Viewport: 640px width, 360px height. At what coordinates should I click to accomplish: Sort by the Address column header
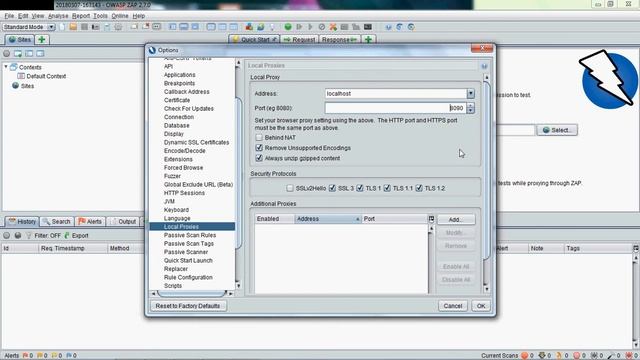click(328, 219)
